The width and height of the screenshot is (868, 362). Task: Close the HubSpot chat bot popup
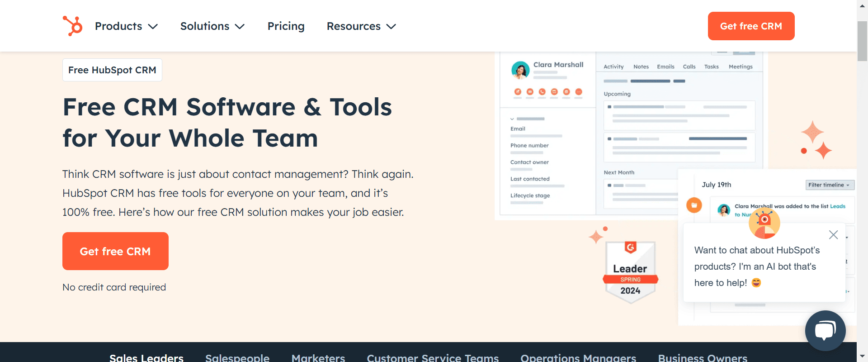(x=833, y=234)
